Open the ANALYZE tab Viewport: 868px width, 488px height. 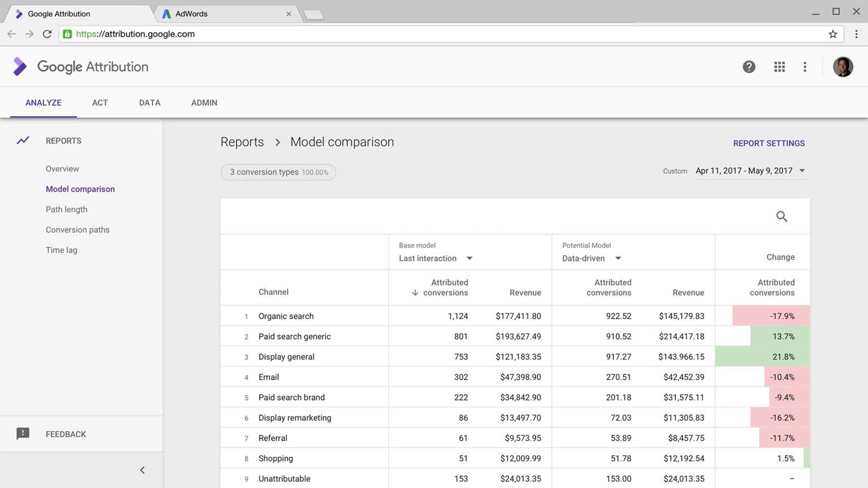44,102
